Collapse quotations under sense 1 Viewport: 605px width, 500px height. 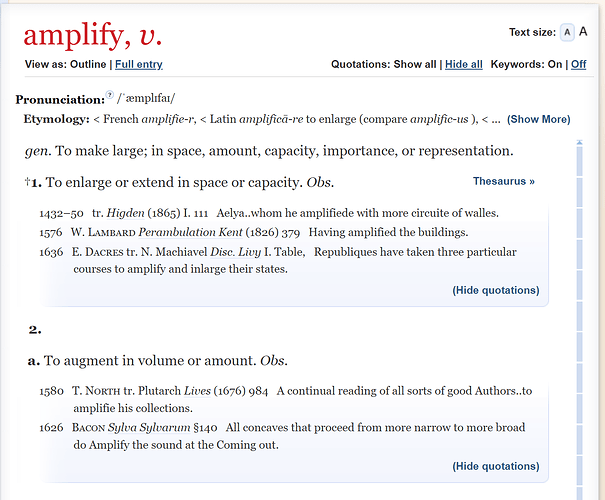click(496, 290)
